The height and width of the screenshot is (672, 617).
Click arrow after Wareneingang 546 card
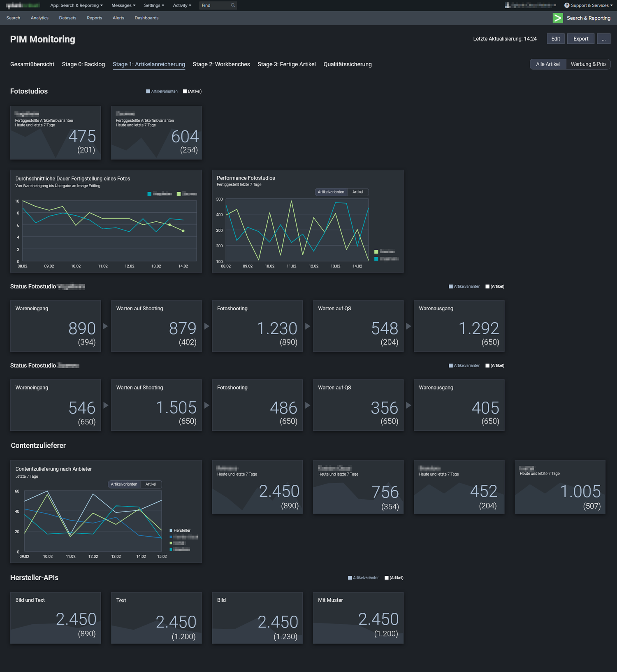point(105,405)
